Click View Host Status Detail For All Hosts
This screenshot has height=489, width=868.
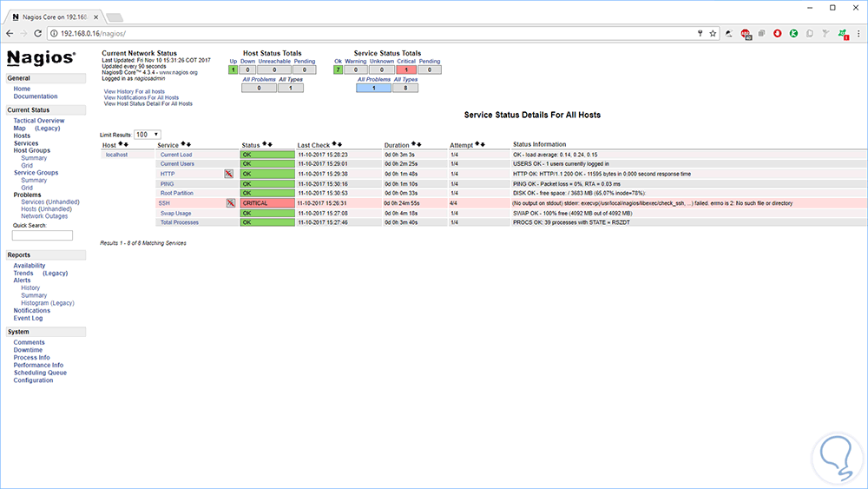click(x=148, y=103)
